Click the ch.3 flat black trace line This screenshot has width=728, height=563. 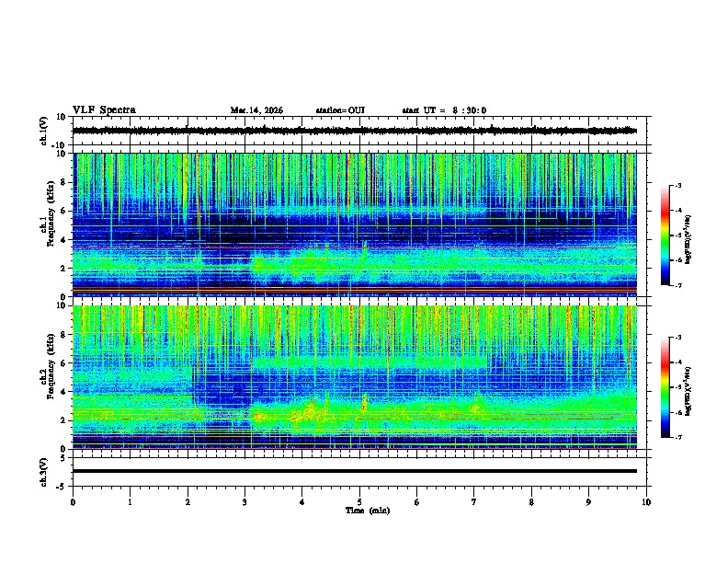click(354, 471)
